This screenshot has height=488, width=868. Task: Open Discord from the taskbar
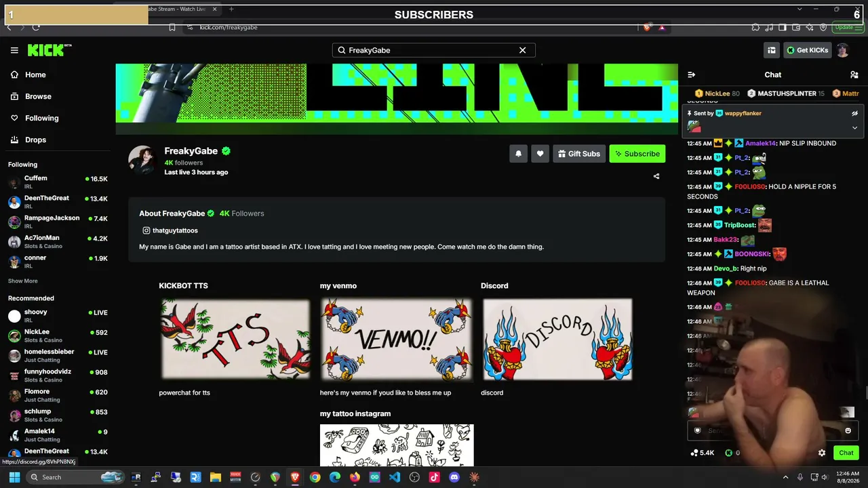coord(454,477)
